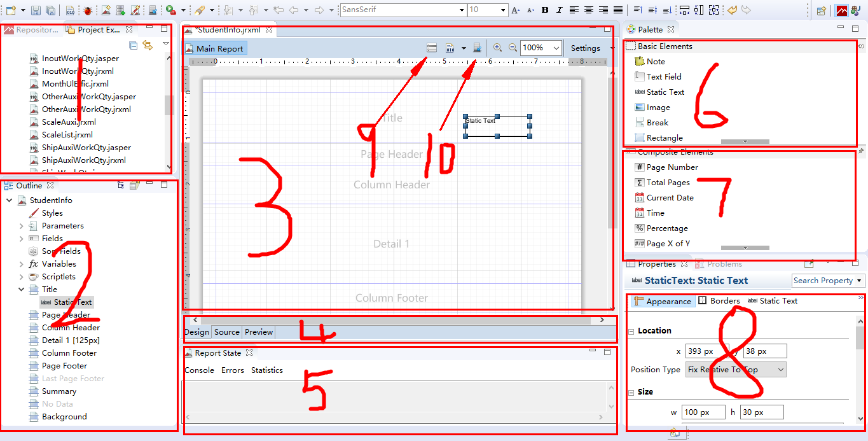The width and height of the screenshot is (868, 441).
Task: Switch to the Problems tab
Action: 719,264
